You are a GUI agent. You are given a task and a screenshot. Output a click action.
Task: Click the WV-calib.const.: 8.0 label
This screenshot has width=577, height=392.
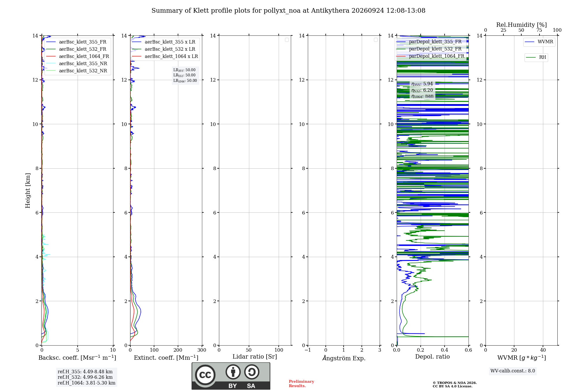[x=513, y=371]
